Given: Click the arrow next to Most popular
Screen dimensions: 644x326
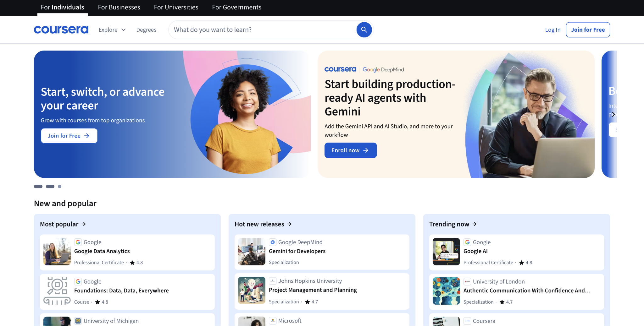Looking at the screenshot, I should [x=84, y=224].
